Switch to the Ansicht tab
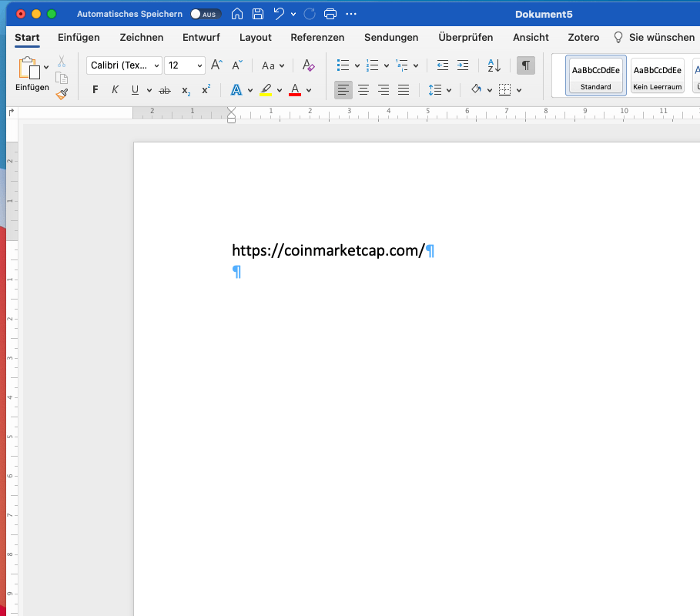Image resolution: width=700 pixels, height=616 pixels. 531,38
